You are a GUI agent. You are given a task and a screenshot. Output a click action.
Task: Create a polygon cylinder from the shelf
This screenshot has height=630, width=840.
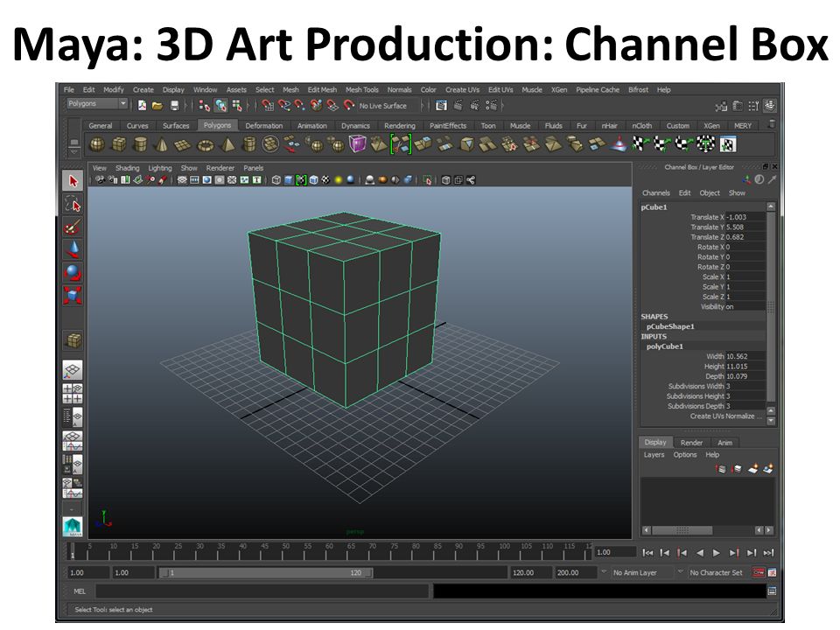140,144
